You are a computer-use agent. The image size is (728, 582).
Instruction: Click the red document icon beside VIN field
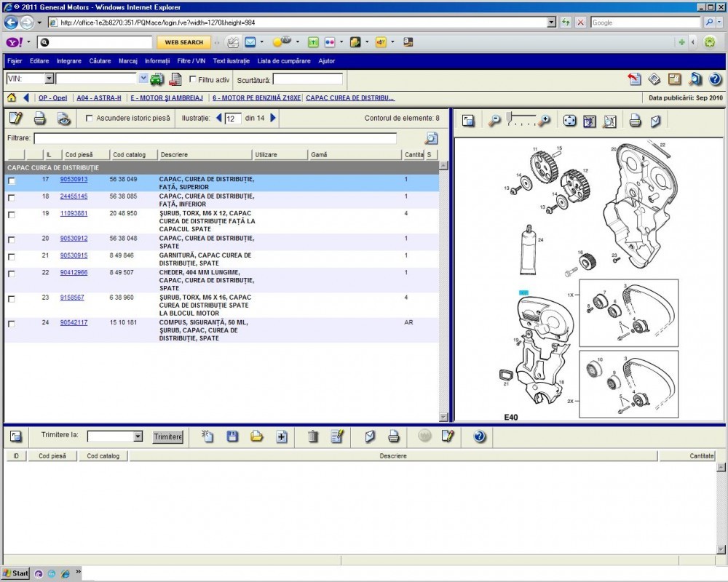coord(175,79)
